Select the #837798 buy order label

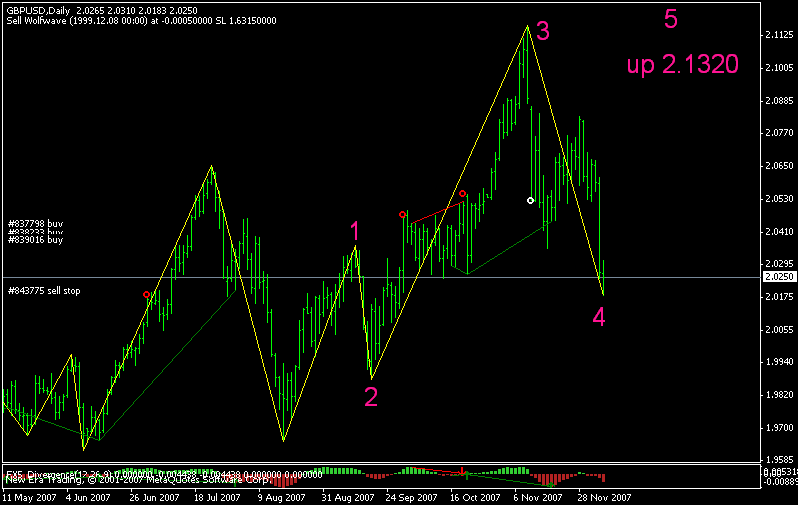click(x=36, y=223)
